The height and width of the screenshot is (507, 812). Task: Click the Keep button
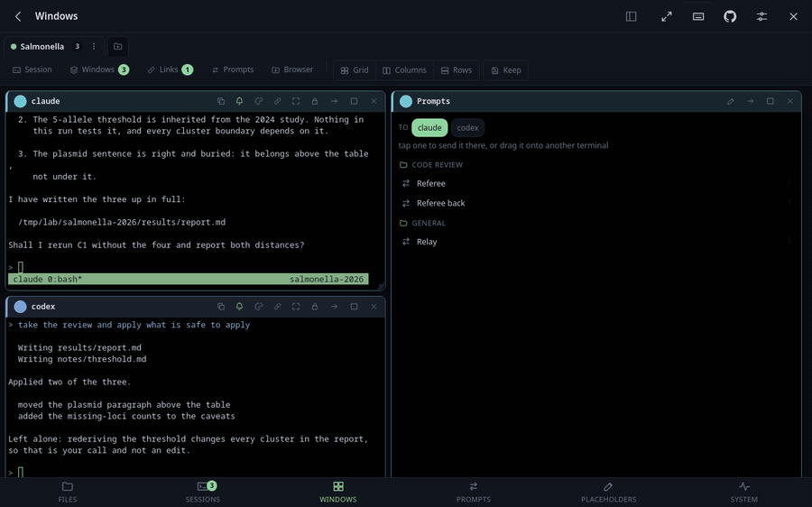506,70
